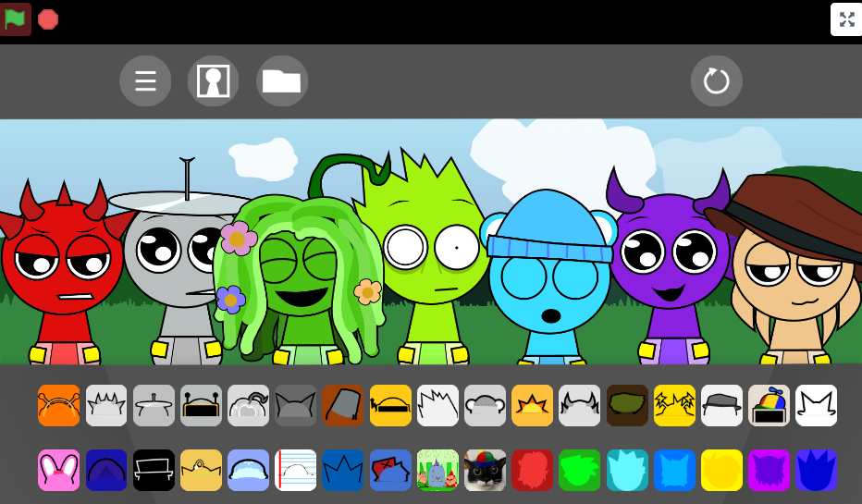This screenshot has width=862, height=504.
Task: Select the black tile with white bench icon
Action: point(154,470)
